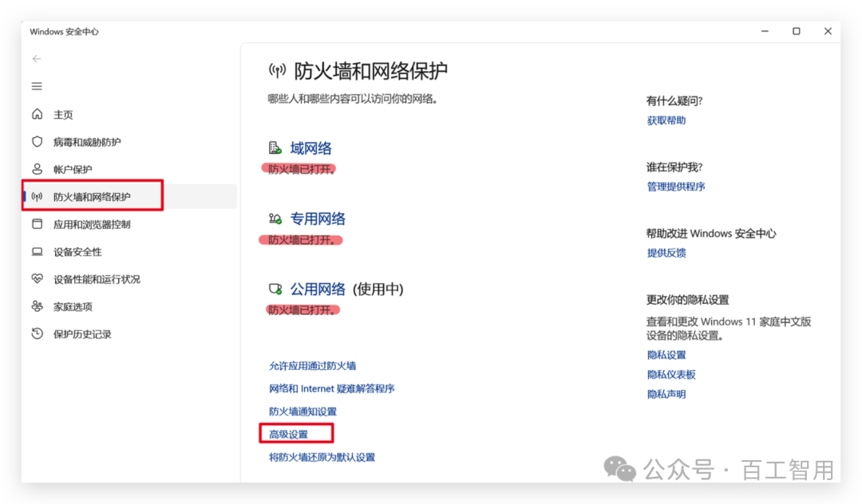
Task: Open 高级设置 link
Action: point(288,435)
